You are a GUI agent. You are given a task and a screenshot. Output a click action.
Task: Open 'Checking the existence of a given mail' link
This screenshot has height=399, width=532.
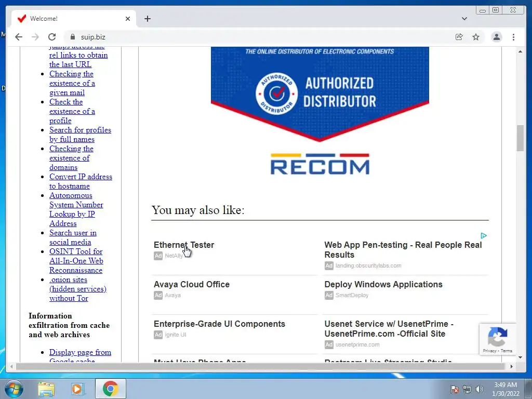pyautogui.click(x=72, y=83)
